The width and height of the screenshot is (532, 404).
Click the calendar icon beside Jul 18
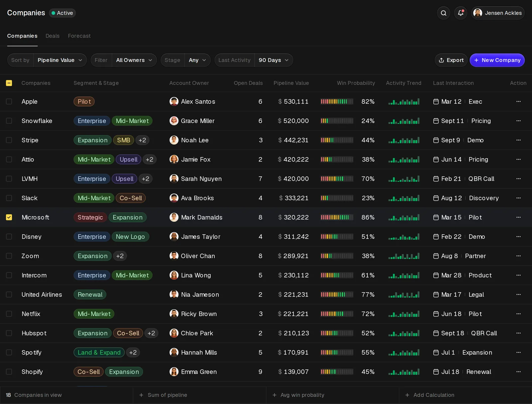click(436, 372)
